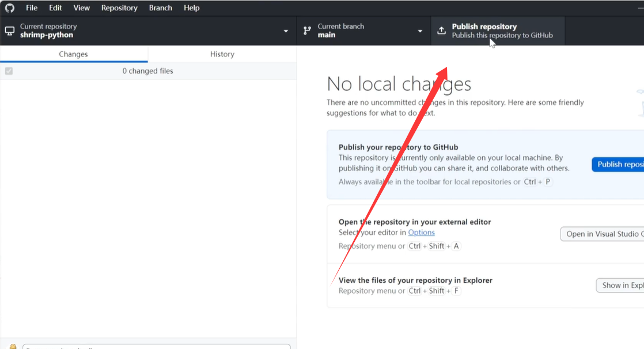Image resolution: width=644 pixels, height=349 pixels.
Task: Click the upload icon for Publish repository
Action: 441,31
